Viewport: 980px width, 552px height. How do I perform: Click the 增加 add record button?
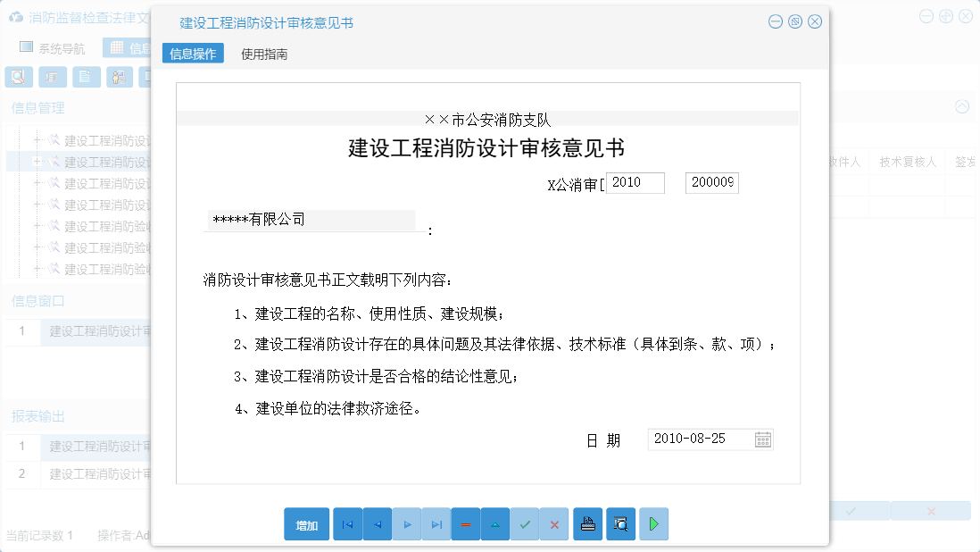coord(306,524)
